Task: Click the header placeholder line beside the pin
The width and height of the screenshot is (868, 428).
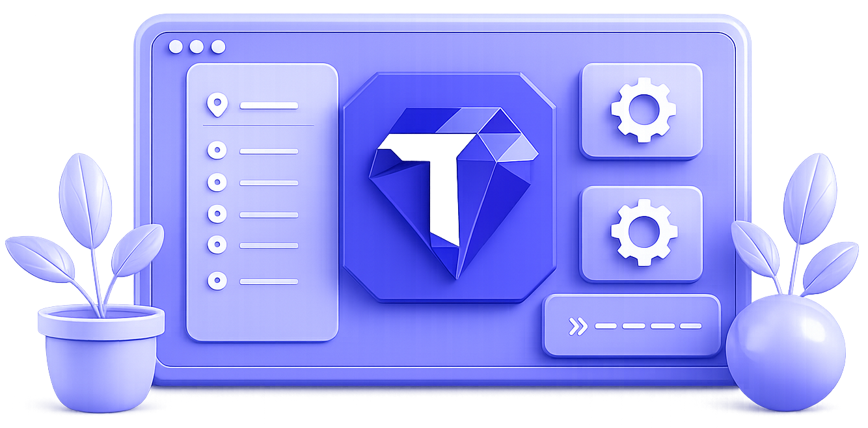Action: pyautogui.click(x=269, y=105)
